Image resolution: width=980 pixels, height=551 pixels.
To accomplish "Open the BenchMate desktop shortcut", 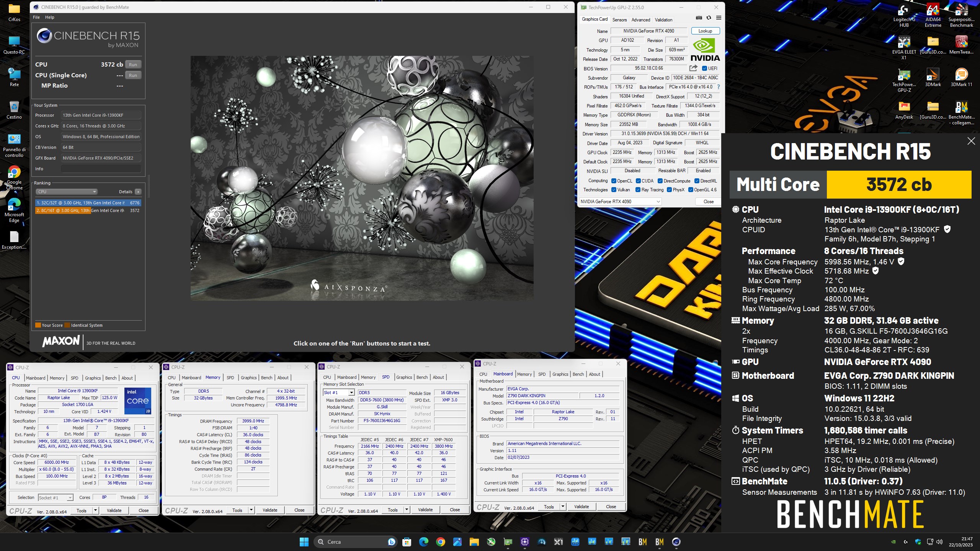I will (x=961, y=113).
